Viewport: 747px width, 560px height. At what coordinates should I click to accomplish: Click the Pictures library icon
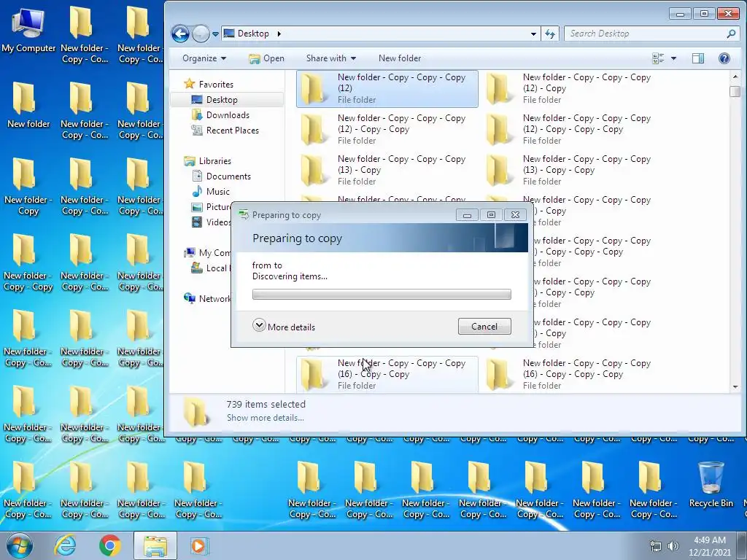pos(197,207)
